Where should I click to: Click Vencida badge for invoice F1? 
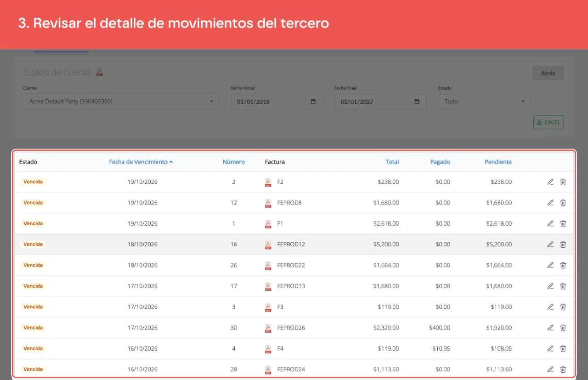pos(33,224)
